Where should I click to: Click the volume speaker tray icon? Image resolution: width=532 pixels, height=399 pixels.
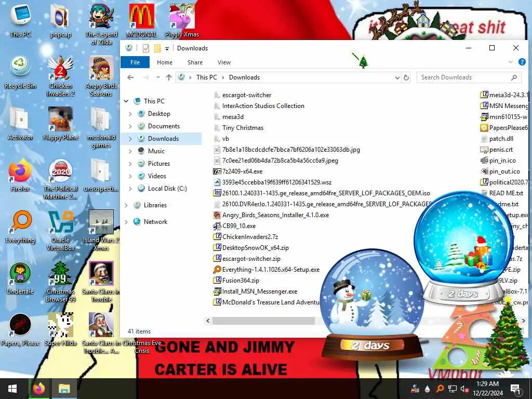(x=464, y=389)
